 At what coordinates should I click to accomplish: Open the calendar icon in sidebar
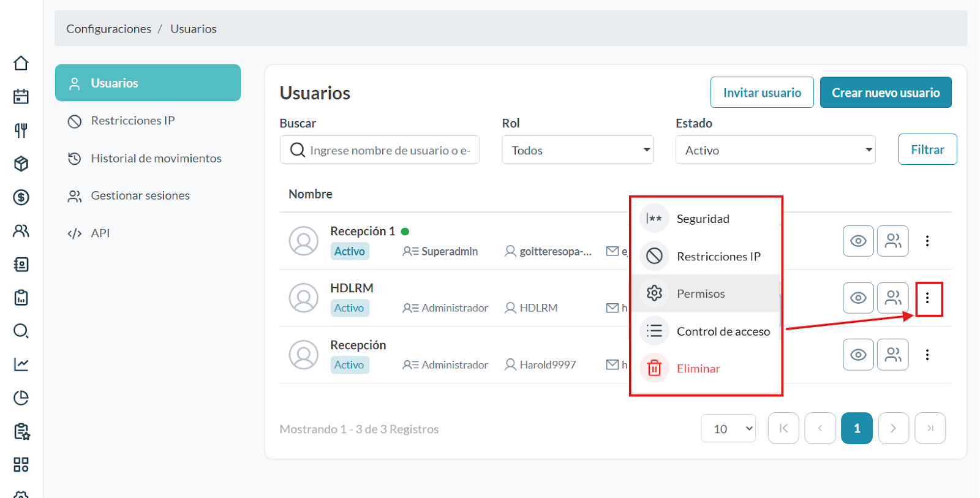pos(21,97)
